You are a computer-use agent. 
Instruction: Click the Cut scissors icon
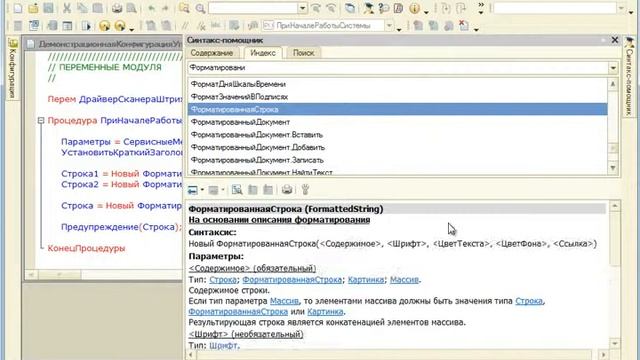(x=67, y=7)
